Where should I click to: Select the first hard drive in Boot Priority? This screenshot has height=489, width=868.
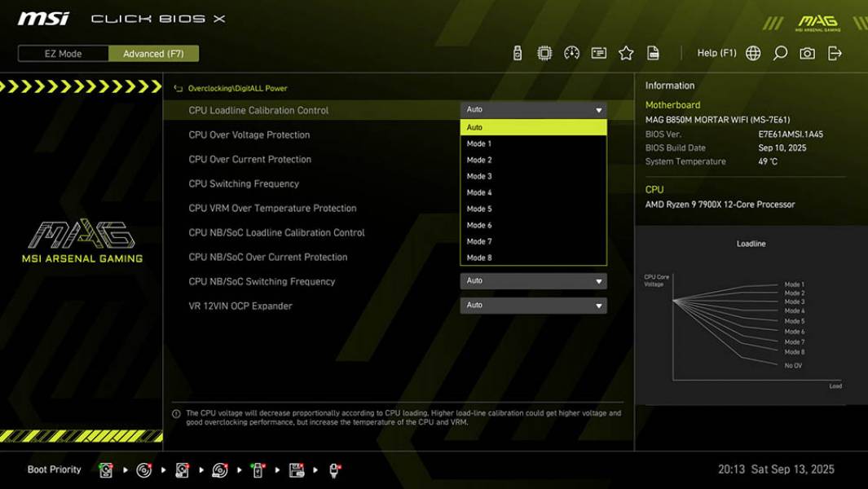[106, 469]
